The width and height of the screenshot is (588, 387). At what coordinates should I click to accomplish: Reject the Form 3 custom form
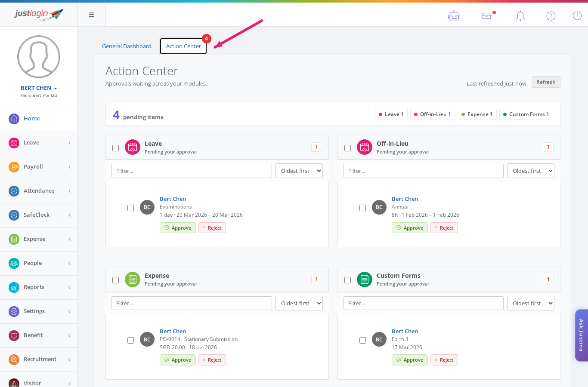[444, 360]
